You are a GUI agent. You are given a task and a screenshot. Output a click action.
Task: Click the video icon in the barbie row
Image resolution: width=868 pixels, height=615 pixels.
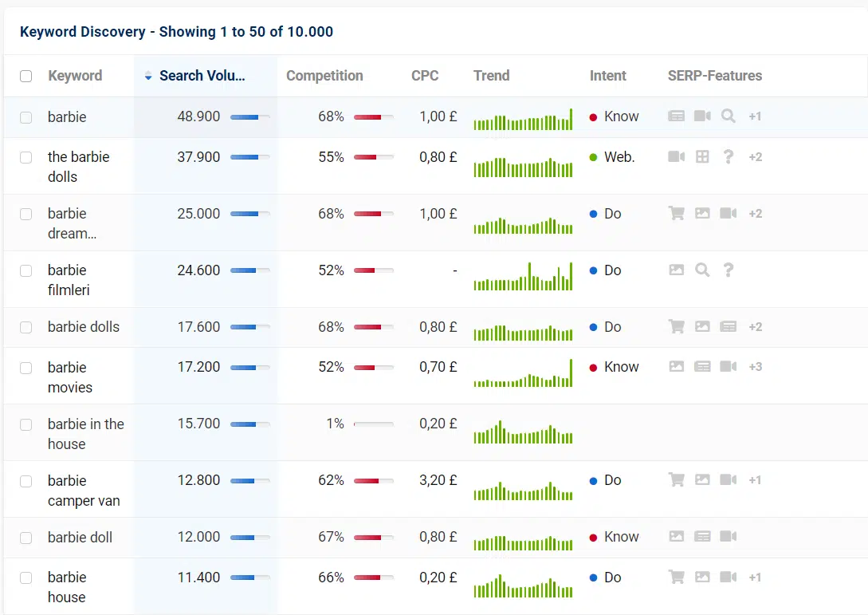[x=702, y=116]
